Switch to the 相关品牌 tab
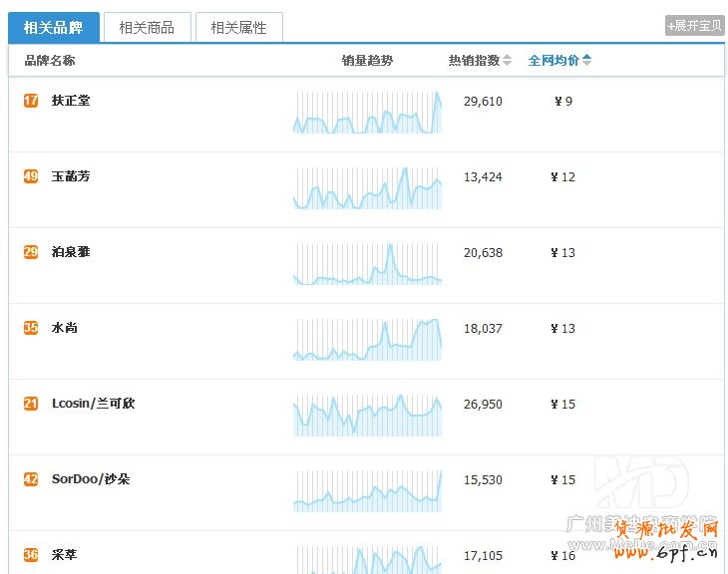The image size is (728, 574). click(x=54, y=27)
